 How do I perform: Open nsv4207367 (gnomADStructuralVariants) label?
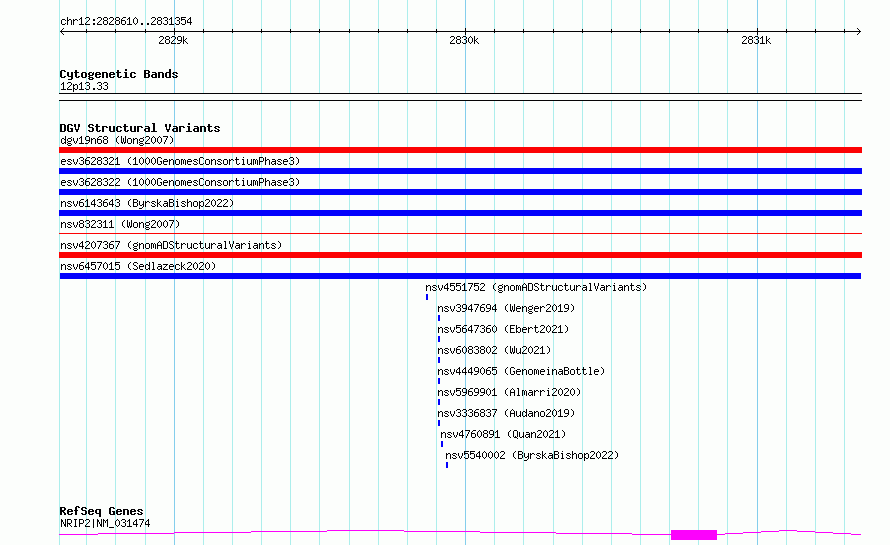tap(171, 245)
